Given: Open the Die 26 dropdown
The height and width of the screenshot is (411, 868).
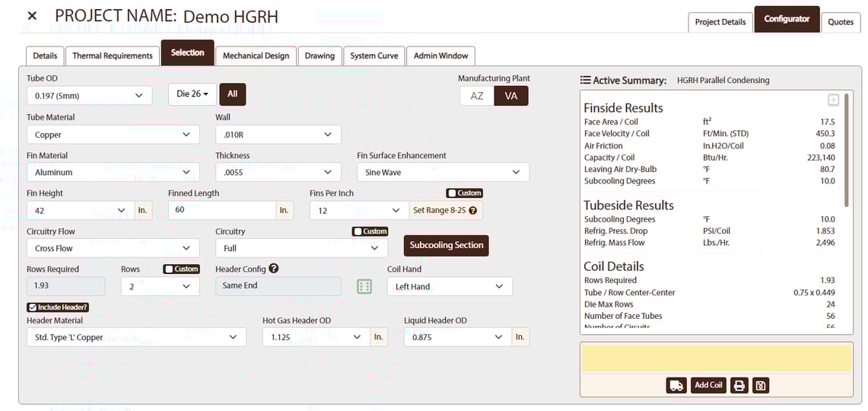Looking at the screenshot, I should click(x=192, y=94).
